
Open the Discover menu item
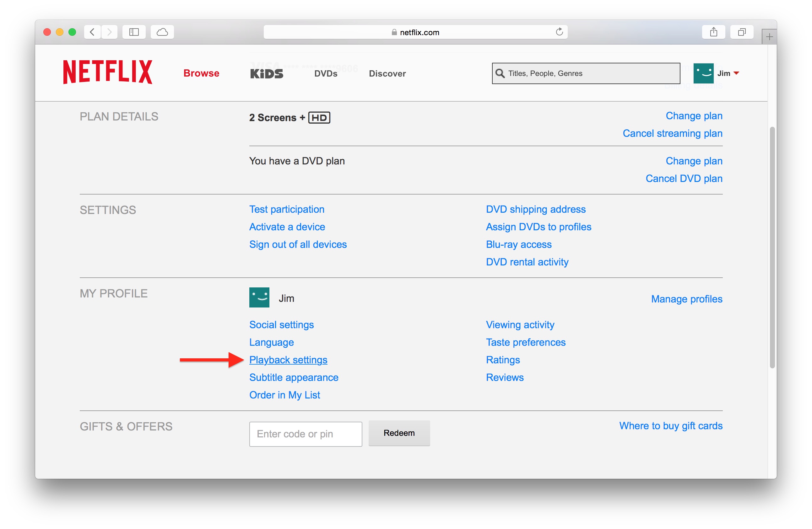point(387,73)
